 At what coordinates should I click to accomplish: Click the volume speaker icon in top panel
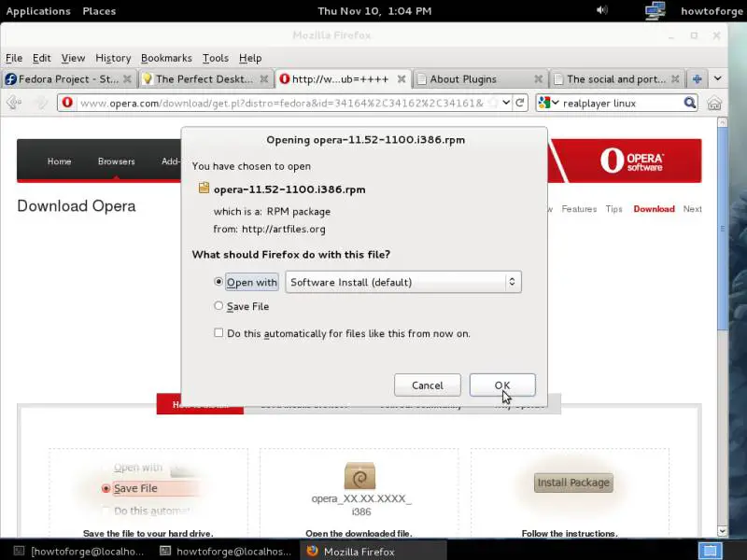click(x=602, y=10)
